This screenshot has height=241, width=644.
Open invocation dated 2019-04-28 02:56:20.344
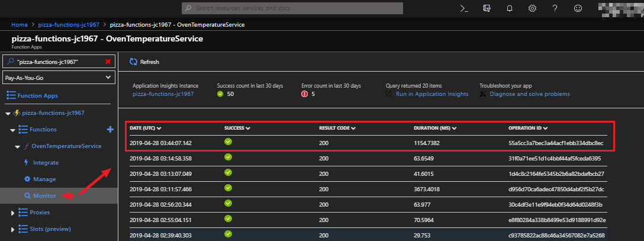point(160,205)
